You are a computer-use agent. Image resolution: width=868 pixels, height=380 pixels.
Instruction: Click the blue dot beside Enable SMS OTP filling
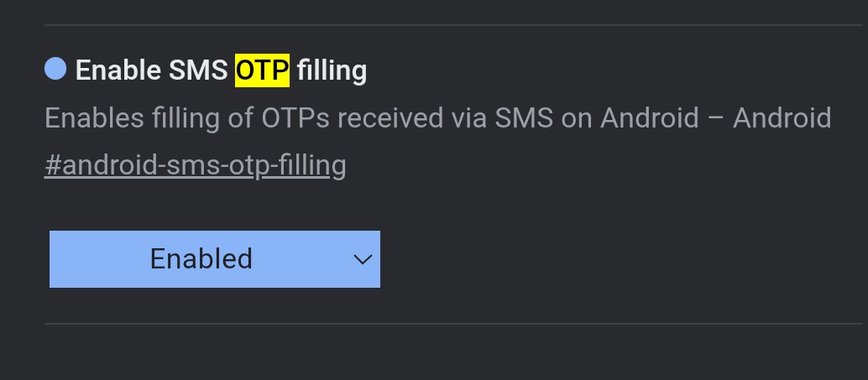tap(55, 70)
